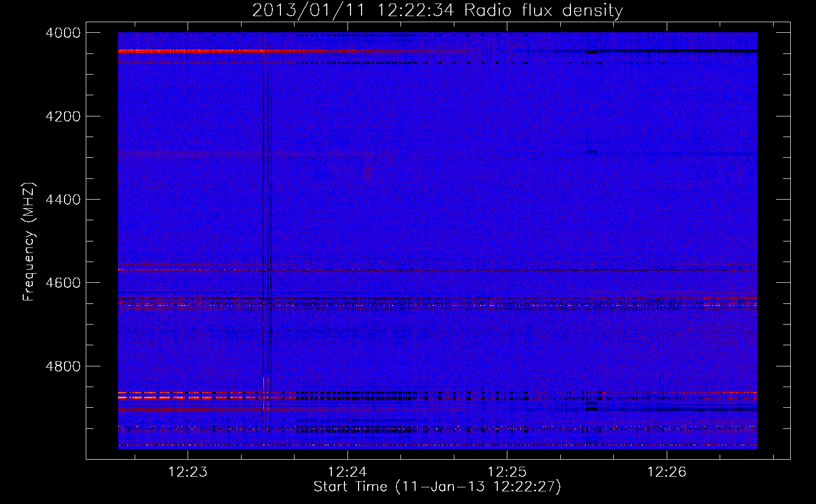
Task: Click the 4000 frequency axis label
Action: tap(63, 33)
